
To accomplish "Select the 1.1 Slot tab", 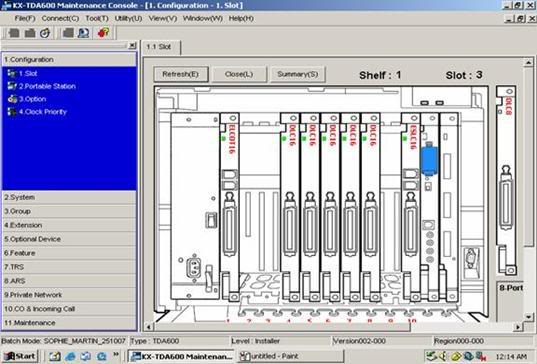I will (x=161, y=47).
